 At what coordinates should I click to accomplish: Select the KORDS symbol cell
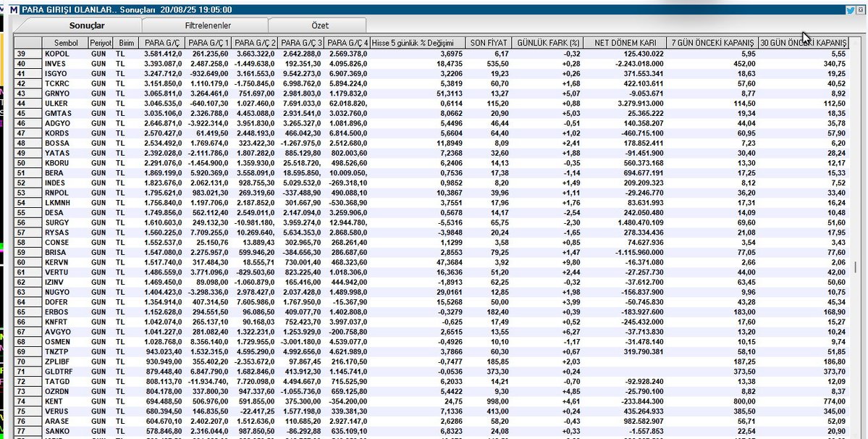coord(65,133)
